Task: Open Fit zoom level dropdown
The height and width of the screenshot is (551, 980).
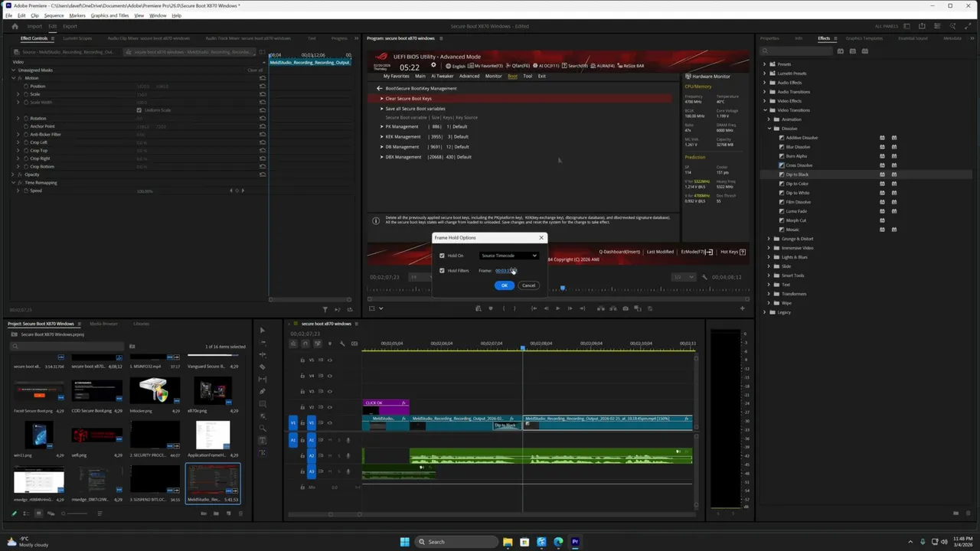Action: tap(420, 277)
